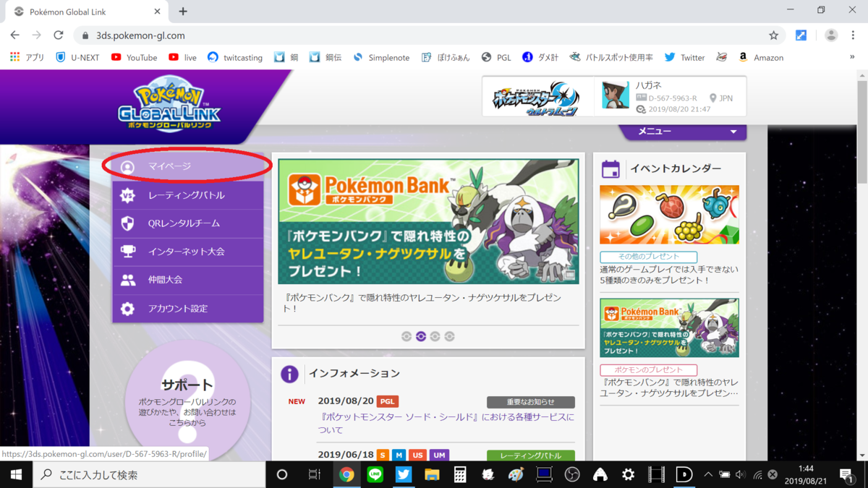868x488 pixels.
Task: Click the Ultra Moon game logo
Action: coord(536,98)
